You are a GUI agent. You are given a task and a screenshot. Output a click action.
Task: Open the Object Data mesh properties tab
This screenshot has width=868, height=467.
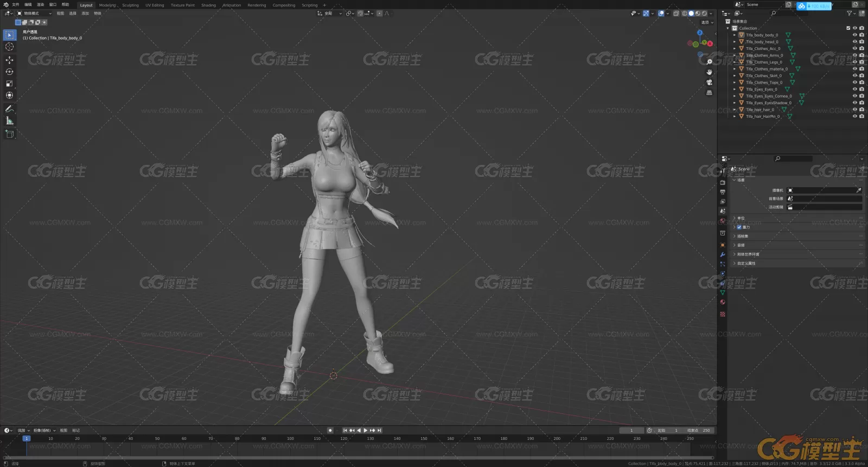[x=723, y=292]
